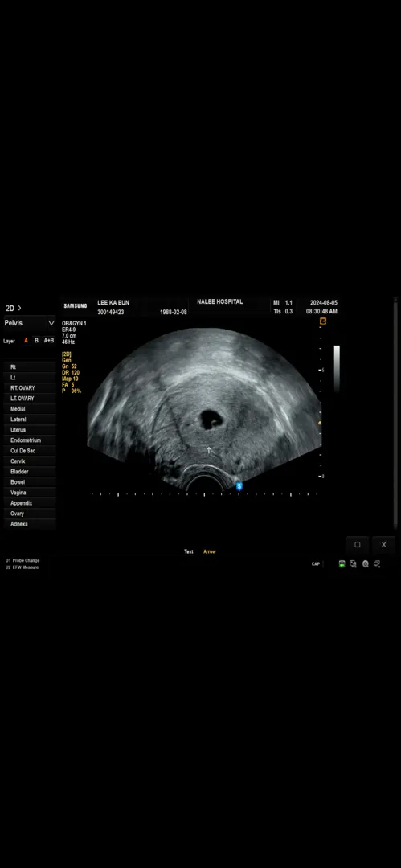Click the green storage status icon

(x=342, y=564)
